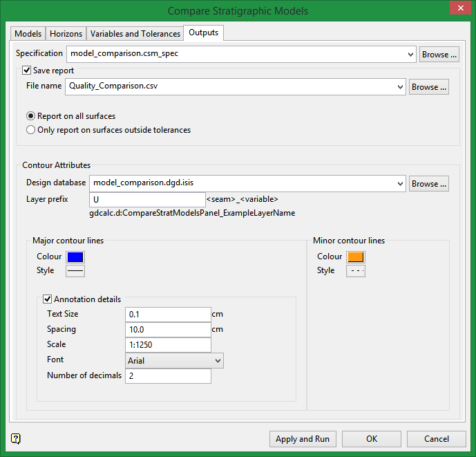The image size is (476, 457).
Task: Toggle the Annotation details checkbox
Action: pyautogui.click(x=48, y=299)
